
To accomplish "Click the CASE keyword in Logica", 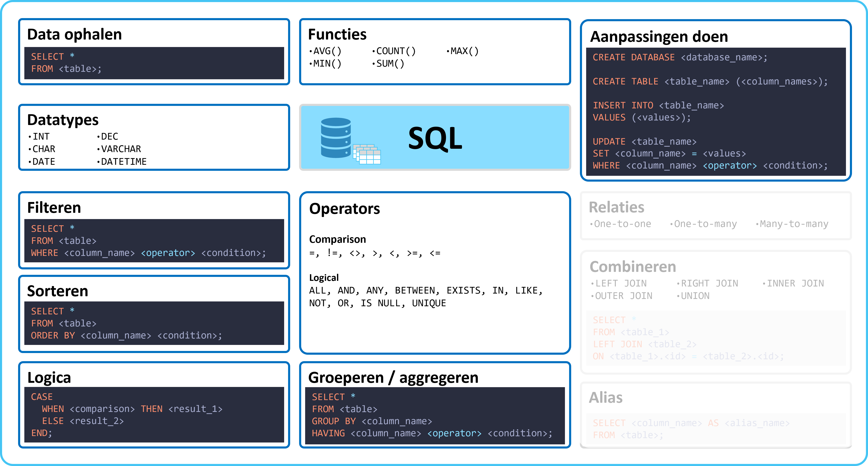I will click(42, 397).
